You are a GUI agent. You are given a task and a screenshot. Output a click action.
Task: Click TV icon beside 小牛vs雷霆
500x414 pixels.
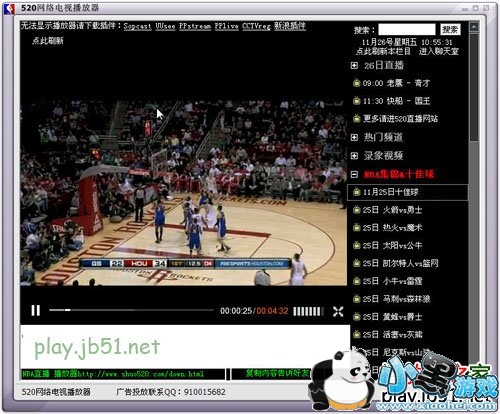coord(357,281)
